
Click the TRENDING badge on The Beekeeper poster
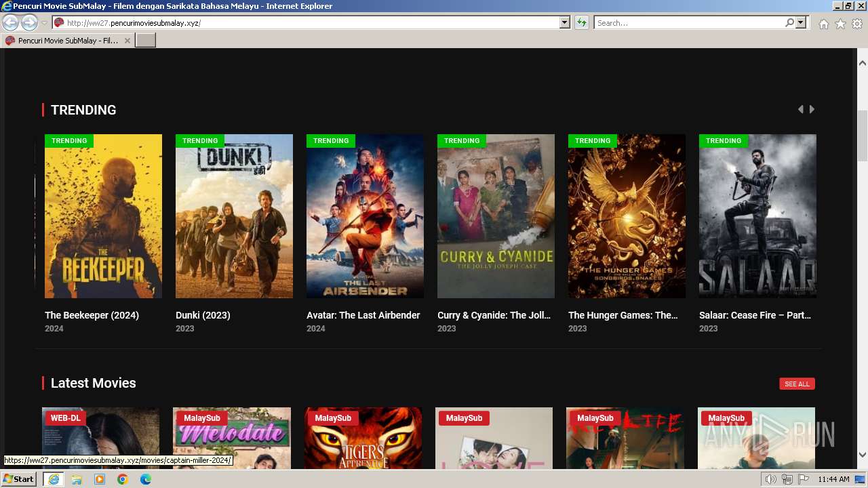pos(69,141)
